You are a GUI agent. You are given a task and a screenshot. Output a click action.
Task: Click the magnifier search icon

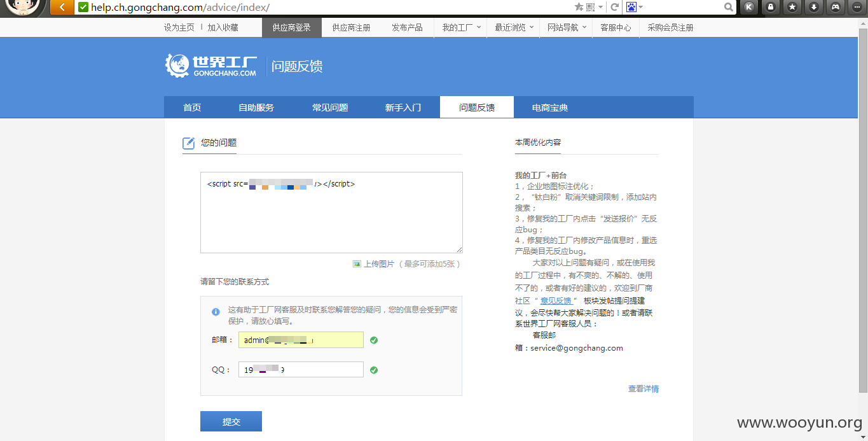(729, 7)
